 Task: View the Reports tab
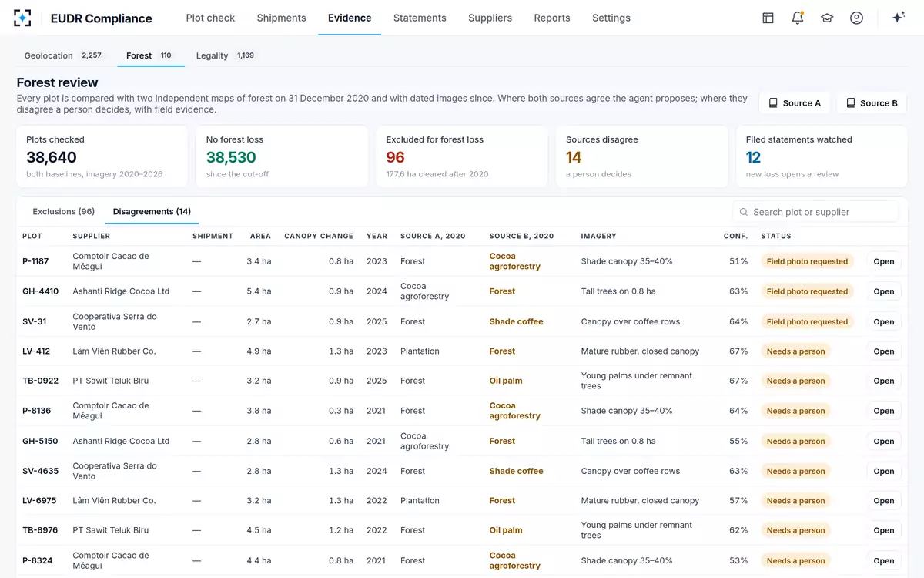click(x=552, y=18)
